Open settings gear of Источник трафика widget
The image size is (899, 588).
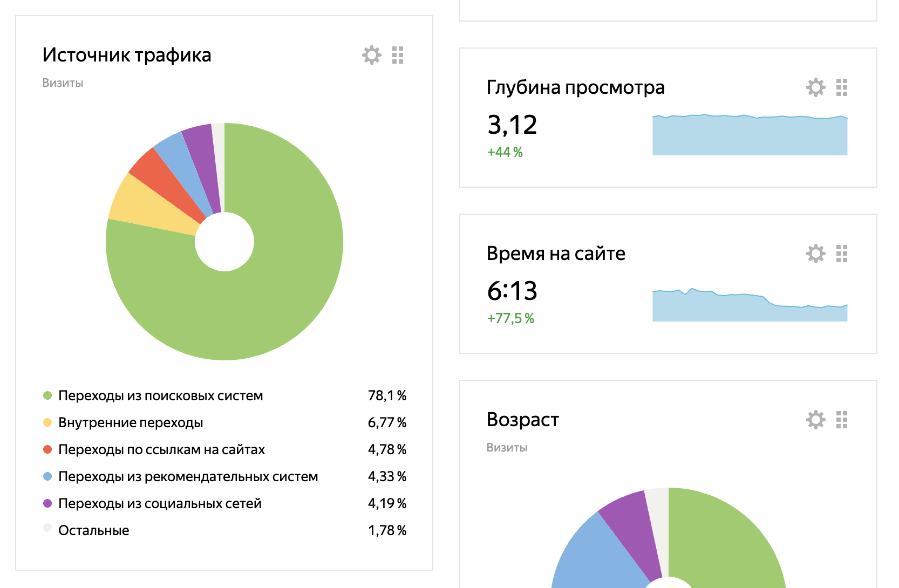[x=372, y=55]
